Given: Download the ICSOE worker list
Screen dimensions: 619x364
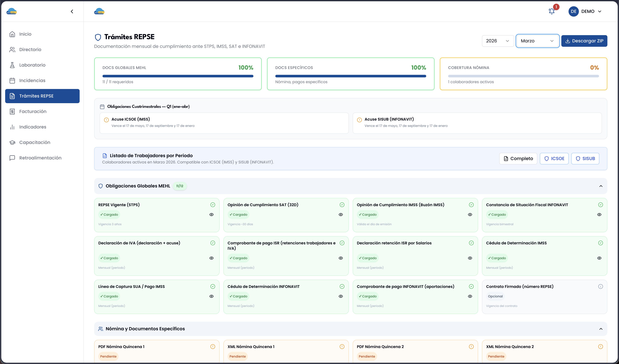Looking at the screenshot, I should (x=554, y=158).
